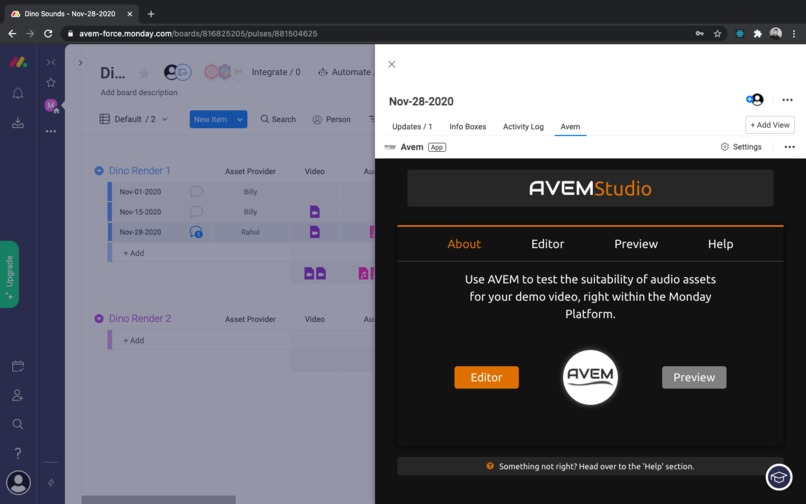Open the Chrome extensions puzzle icon

point(757,33)
